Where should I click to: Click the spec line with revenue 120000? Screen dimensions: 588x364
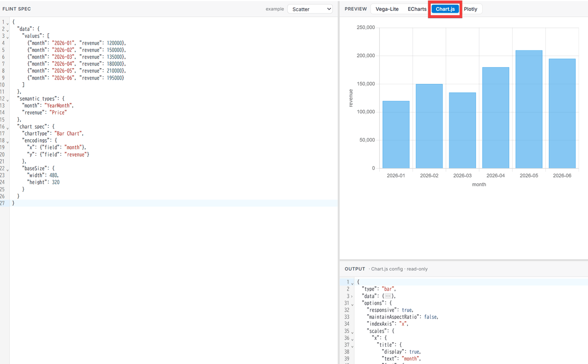click(77, 43)
